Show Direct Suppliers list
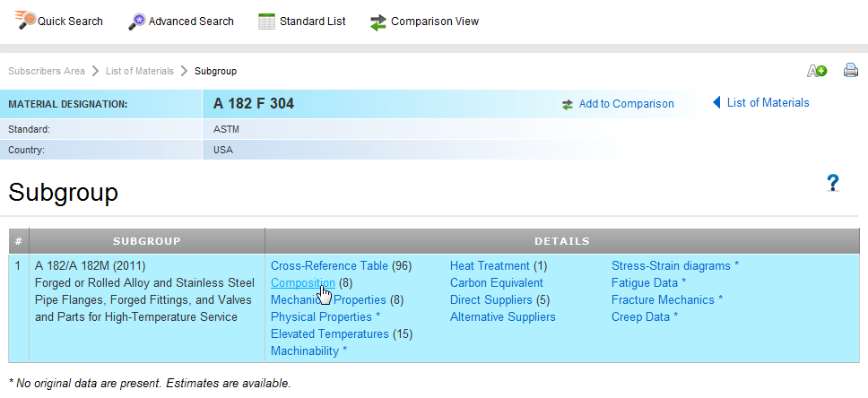Screen dimensions: 868x398 pyautogui.click(x=491, y=300)
